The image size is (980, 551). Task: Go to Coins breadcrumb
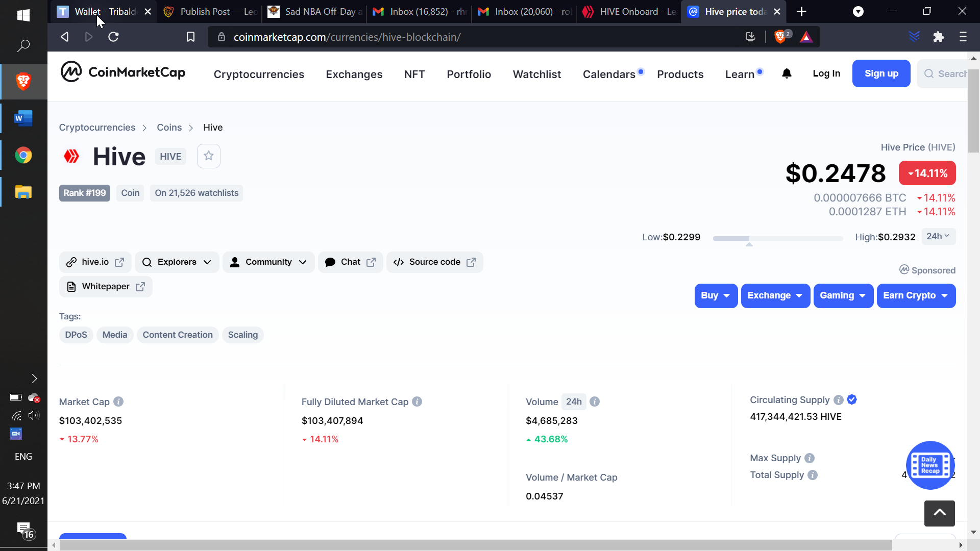(169, 128)
